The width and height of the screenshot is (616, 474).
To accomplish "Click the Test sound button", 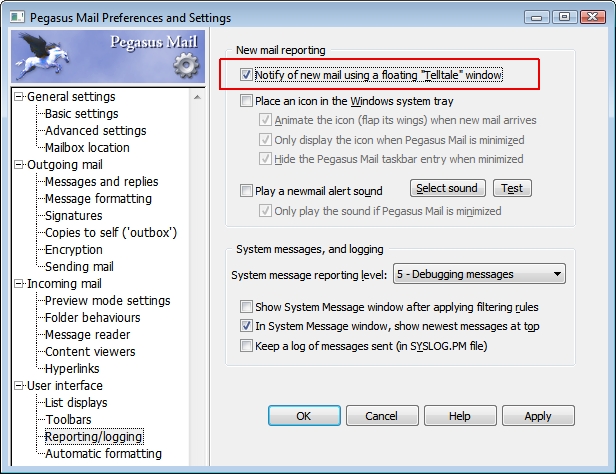I will [512, 189].
